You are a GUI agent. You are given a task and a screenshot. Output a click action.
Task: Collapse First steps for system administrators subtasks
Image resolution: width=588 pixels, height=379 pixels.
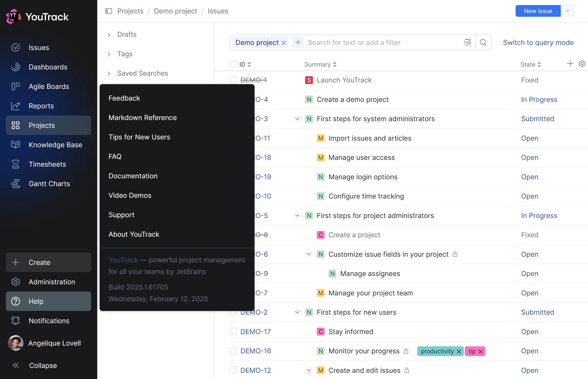tap(297, 119)
